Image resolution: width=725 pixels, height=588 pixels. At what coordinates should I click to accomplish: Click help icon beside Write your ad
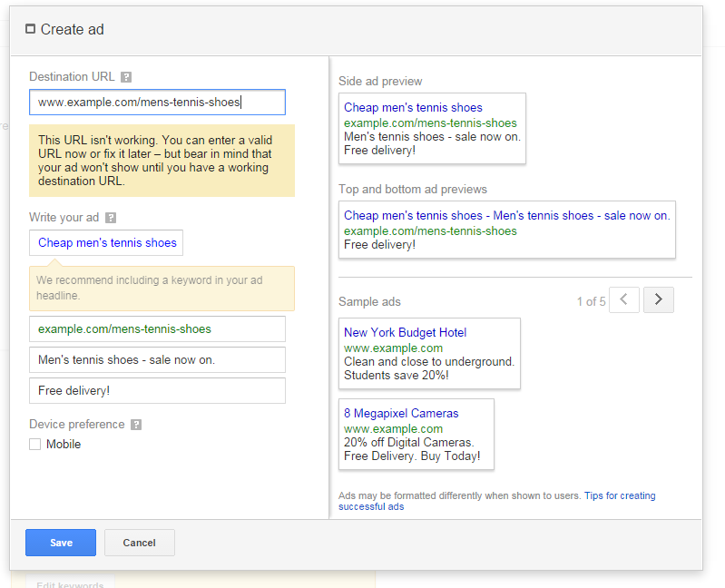coord(111,218)
